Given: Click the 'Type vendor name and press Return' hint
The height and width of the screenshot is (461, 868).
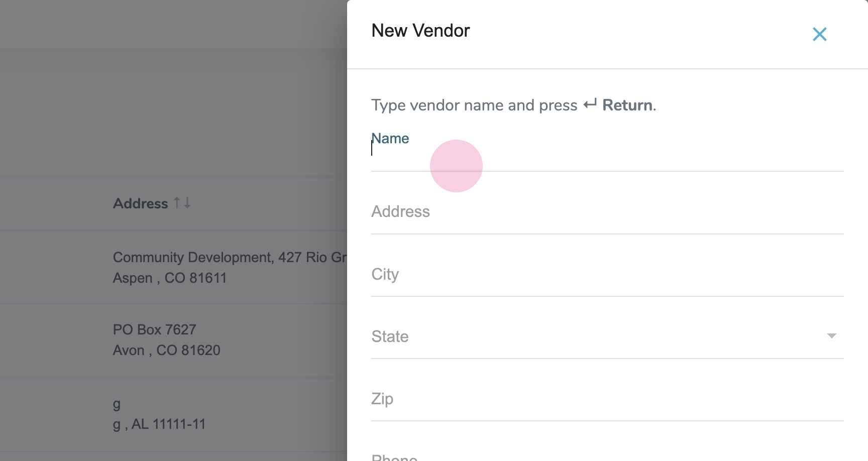Looking at the screenshot, I should (x=513, y=105).
